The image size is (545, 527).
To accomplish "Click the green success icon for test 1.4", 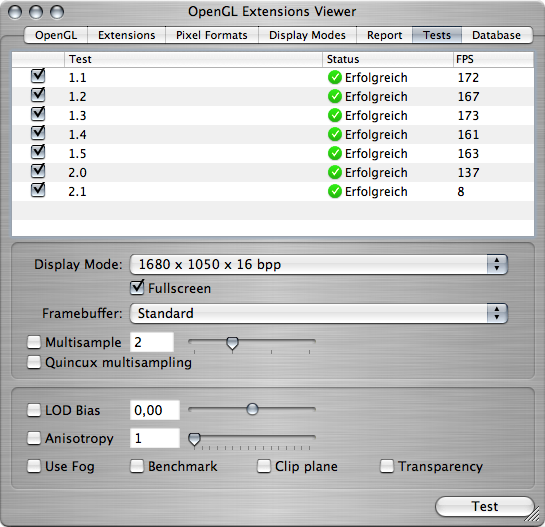I will 335,134.
